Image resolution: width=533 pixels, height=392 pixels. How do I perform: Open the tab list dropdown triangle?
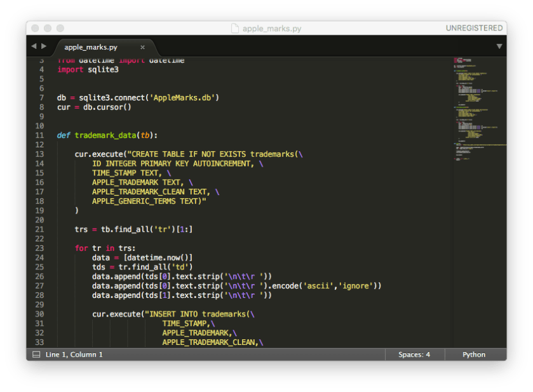[499, 46]
